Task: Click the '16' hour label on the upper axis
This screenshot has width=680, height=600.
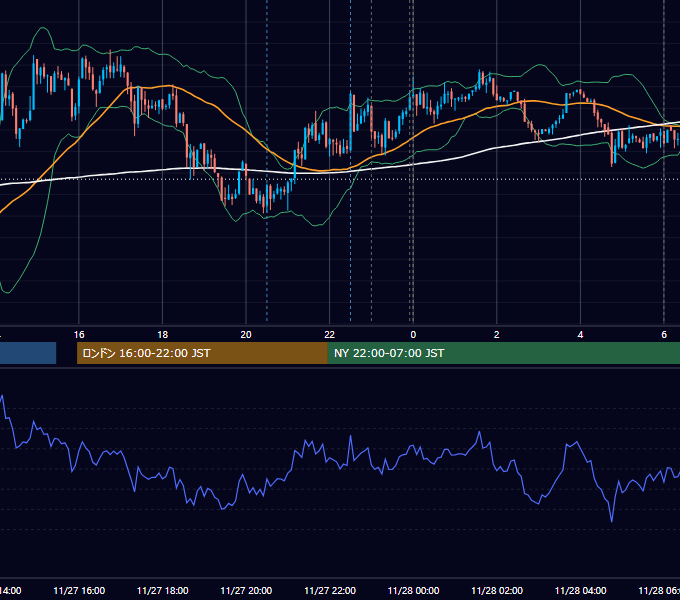Action: click(79, 335)
